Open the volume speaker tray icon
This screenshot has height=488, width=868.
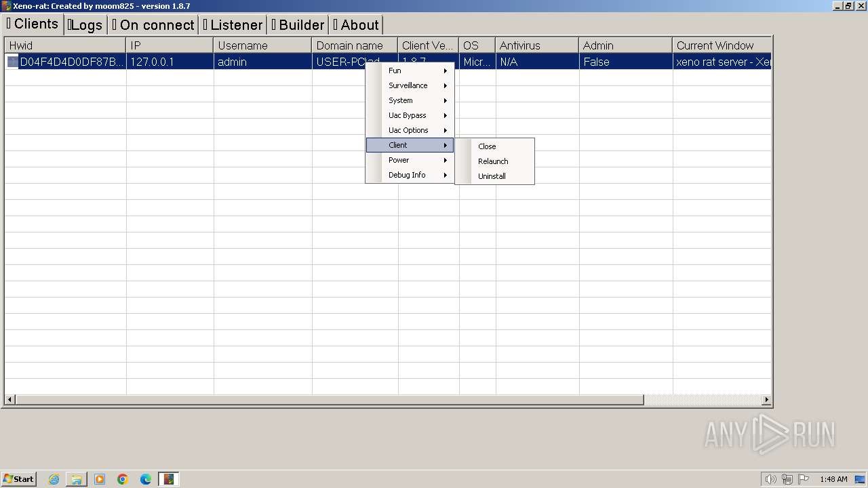[770, 479]
